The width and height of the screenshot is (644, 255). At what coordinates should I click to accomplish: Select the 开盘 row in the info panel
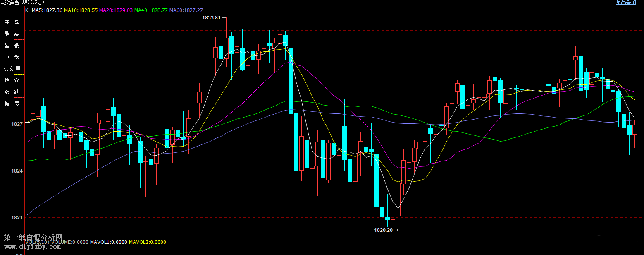click(x=12, y=22)
